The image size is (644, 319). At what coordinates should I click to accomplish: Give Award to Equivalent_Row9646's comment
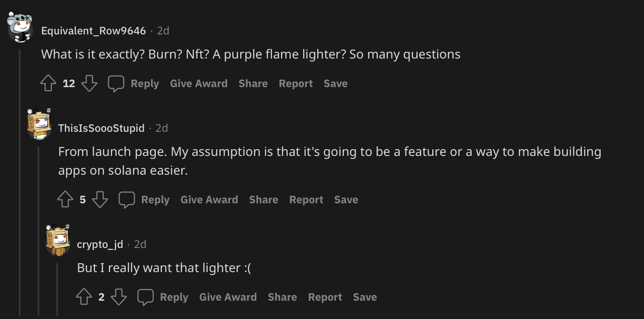click(x=199, y=84)
